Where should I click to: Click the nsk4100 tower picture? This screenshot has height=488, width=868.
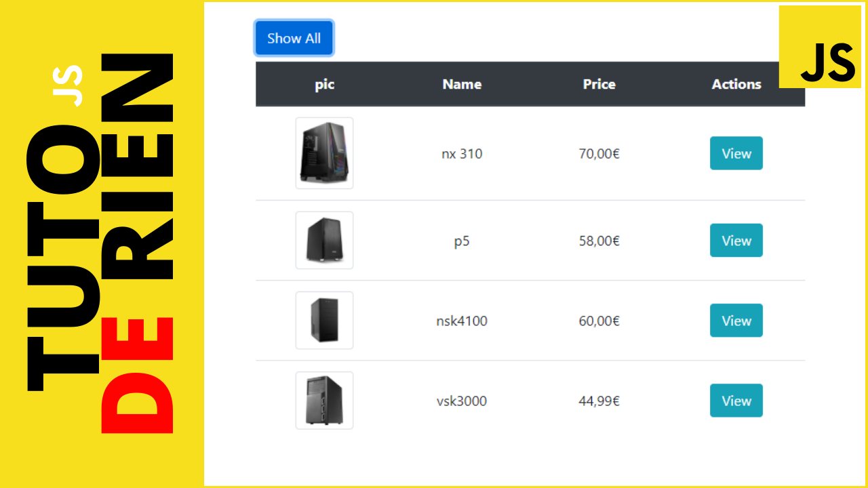(324, 321)
